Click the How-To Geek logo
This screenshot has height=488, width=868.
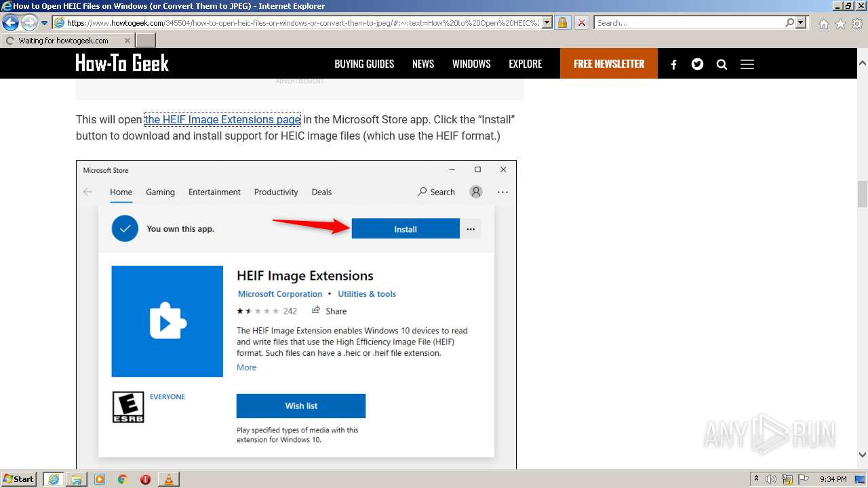122,63
